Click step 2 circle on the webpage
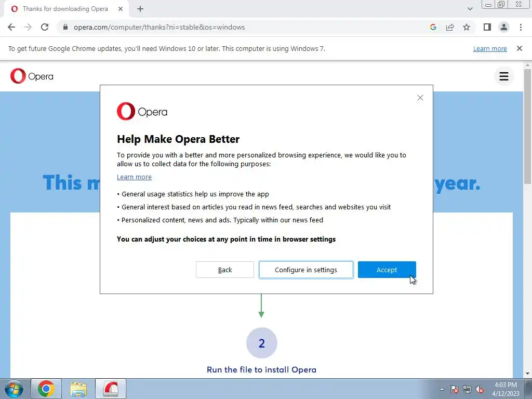This screenshot has height=399, width=532. click(x=262, y=343)
